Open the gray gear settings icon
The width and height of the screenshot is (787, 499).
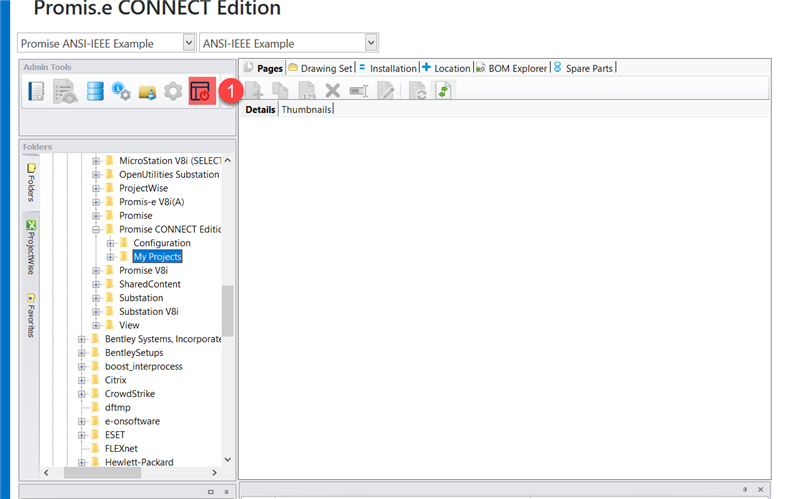pos(173,92)
